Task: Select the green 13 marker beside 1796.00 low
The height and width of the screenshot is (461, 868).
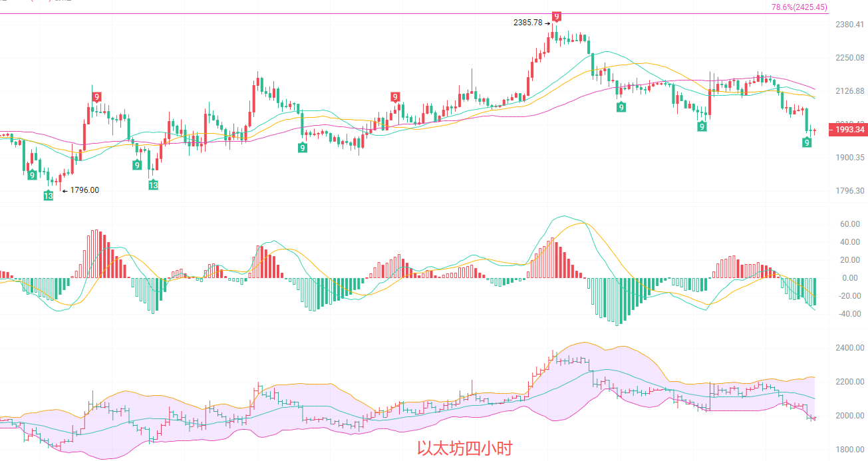Action: [49, 196]
